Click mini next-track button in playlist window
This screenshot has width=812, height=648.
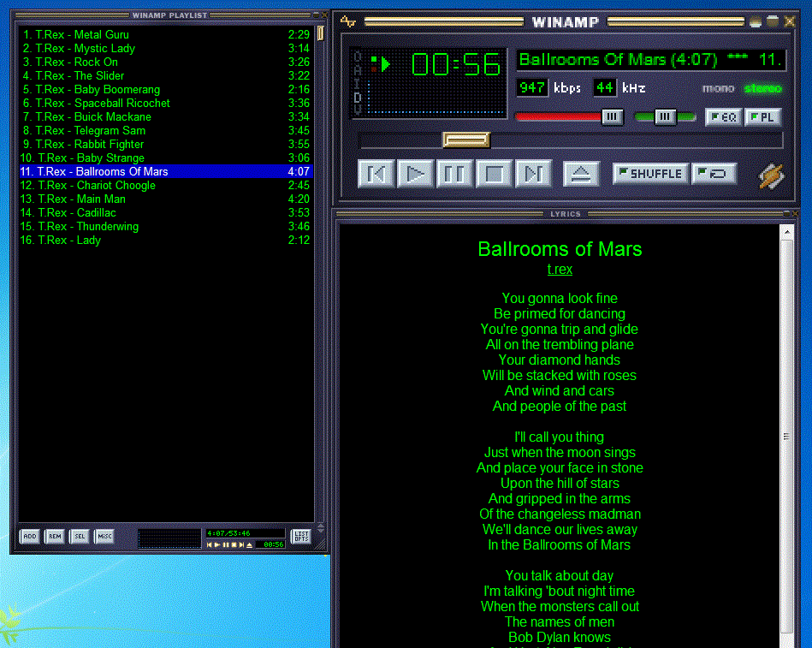(x=242, y=545)
